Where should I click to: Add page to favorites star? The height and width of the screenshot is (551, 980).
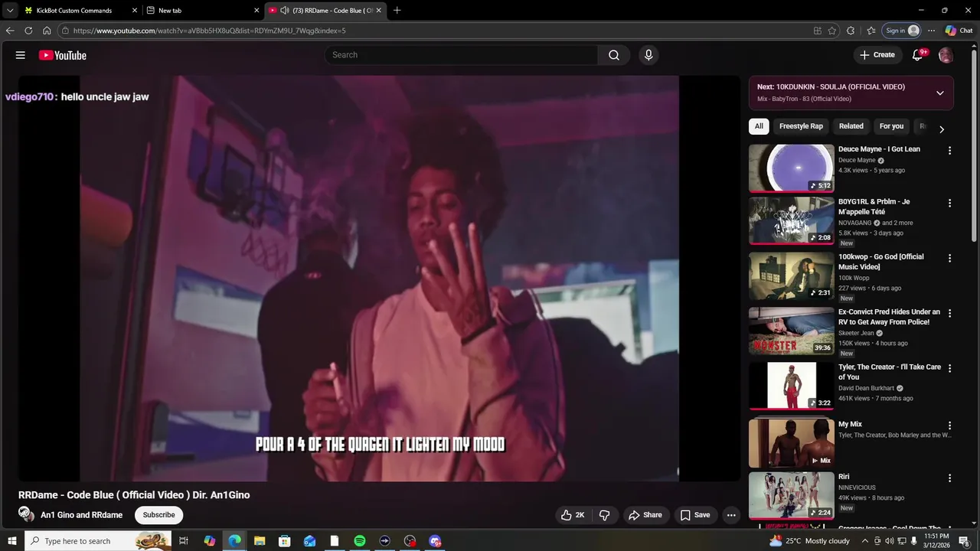click(832, 31)
